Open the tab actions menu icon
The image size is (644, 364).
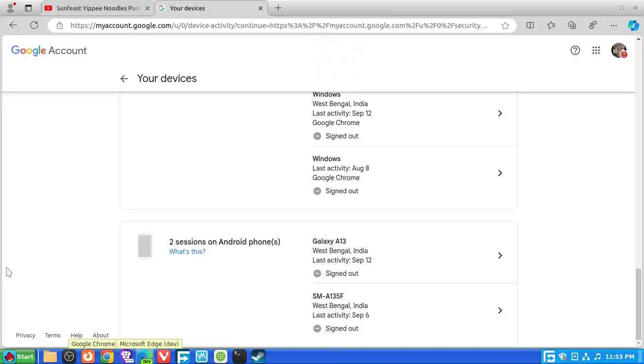point(28,8)
